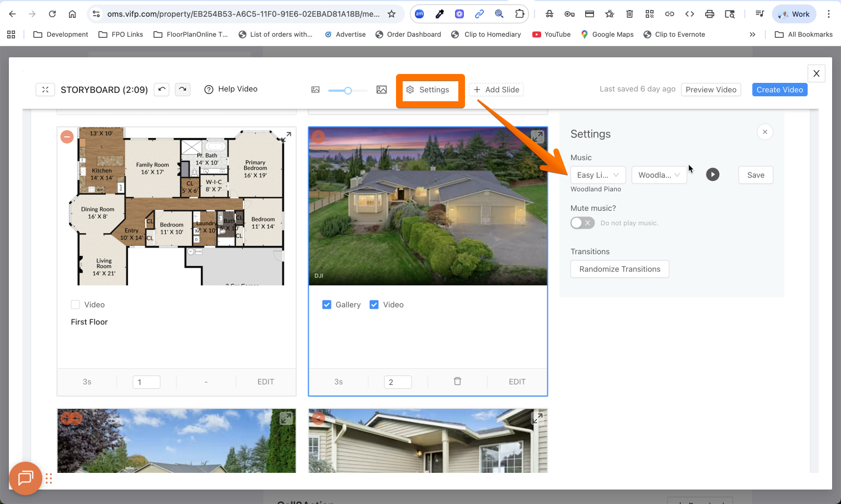Collapse the storyboard with the shrink icon

coord(45,90)
